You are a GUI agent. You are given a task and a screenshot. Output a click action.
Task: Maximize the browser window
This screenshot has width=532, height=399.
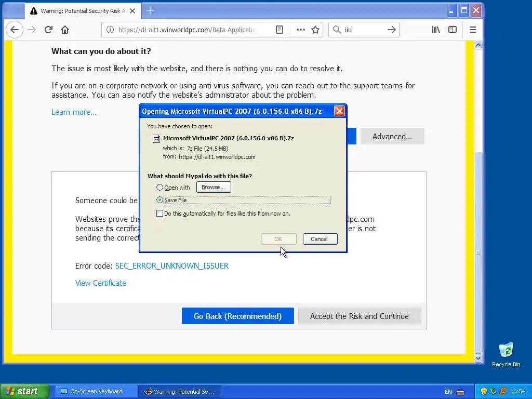(464, 10)
